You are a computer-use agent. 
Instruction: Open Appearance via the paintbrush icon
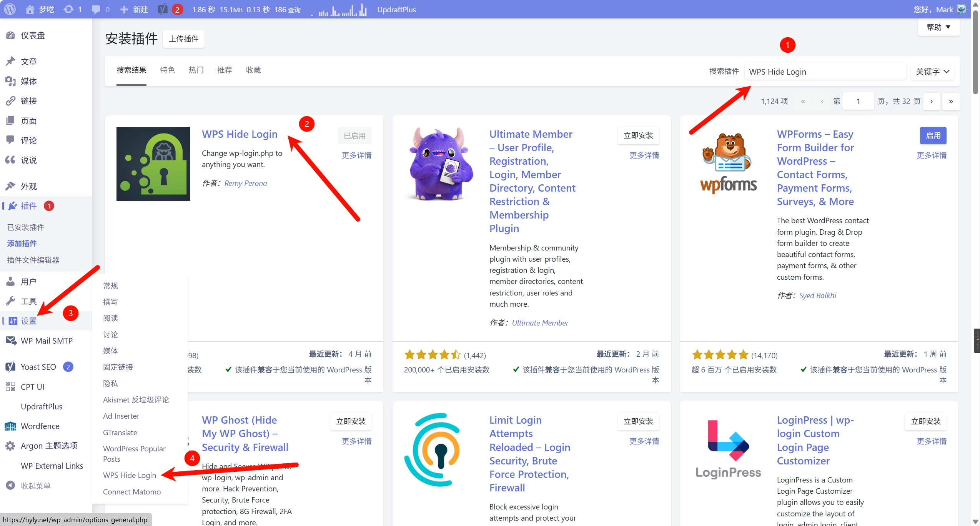[10, 186]
